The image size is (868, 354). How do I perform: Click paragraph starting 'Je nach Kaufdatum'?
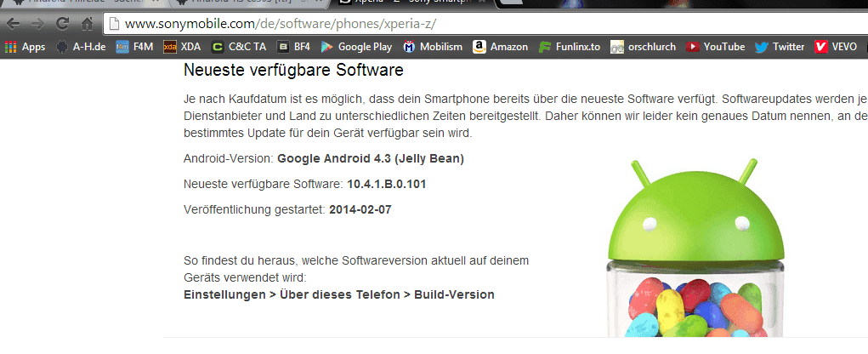coord(525,117)
